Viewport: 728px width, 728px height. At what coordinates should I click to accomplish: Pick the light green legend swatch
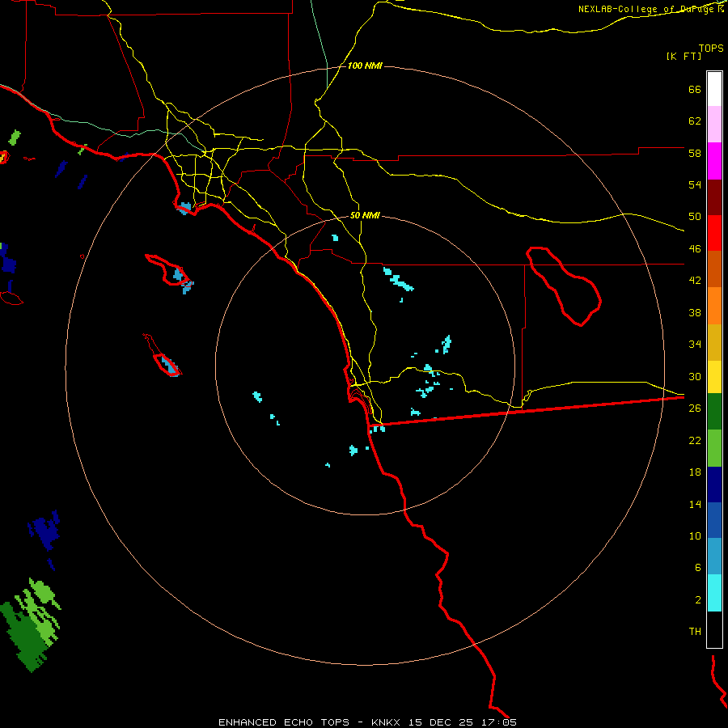(x=714, y=448)
